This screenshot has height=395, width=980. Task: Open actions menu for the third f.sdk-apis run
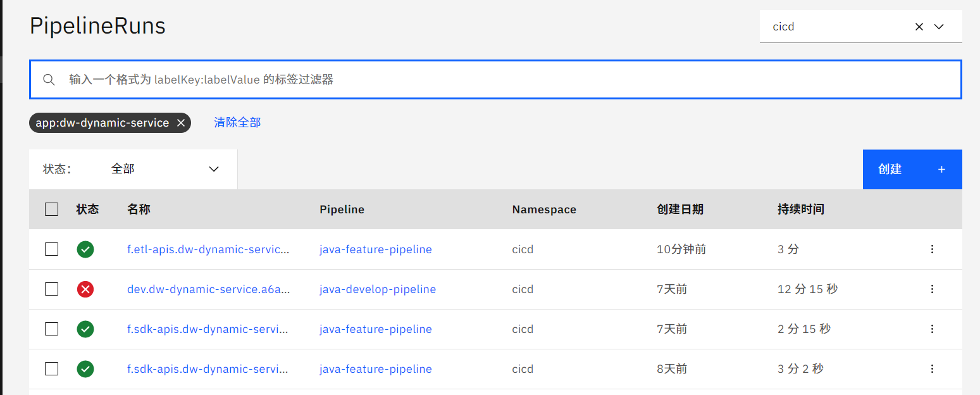[932, 329]
